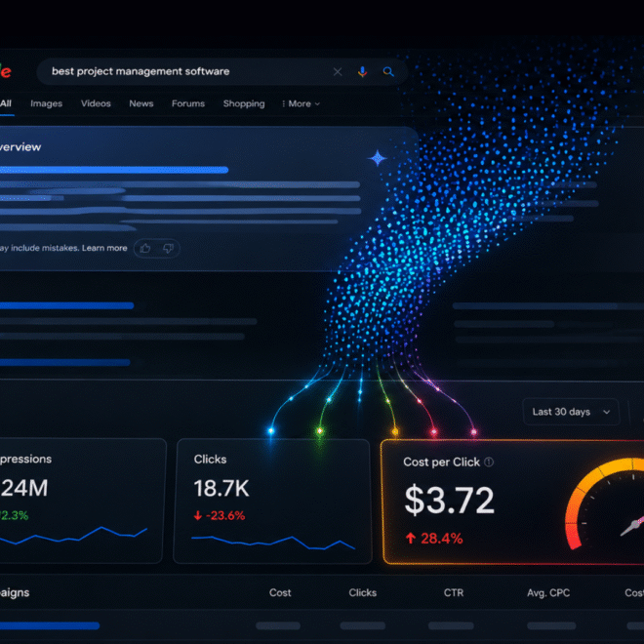644x644 pixels.
Task: Click the info icon beside Cost per Click
Action: (x=489, y=463)
